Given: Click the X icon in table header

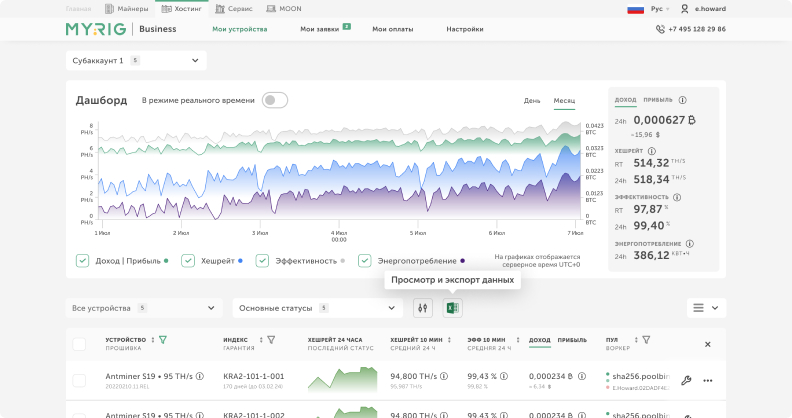Looking at the screenshot, I should click(708, 344).
